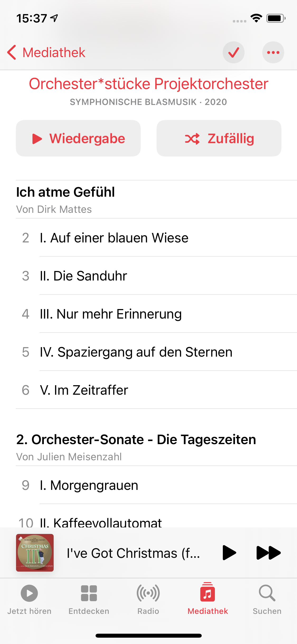Tap the back chevron to Mediathek
The image size is (297, 644).
12,52
